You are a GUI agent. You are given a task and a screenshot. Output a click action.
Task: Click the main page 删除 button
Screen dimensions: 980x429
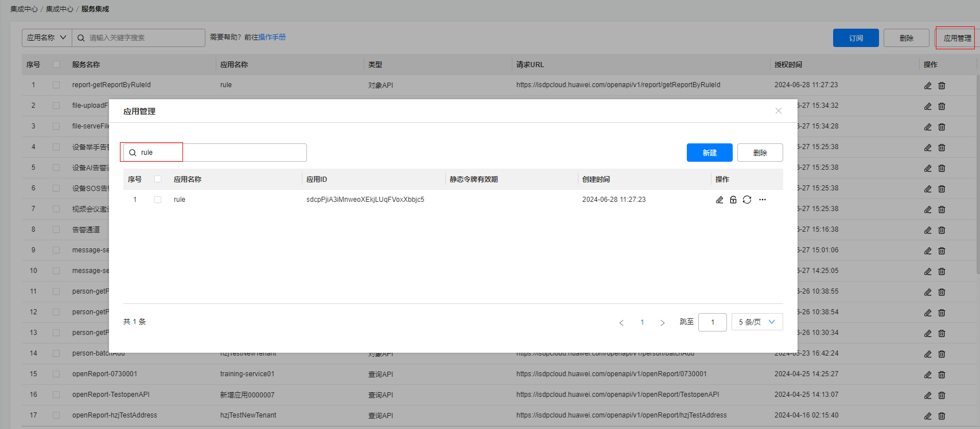pos(907,38)
